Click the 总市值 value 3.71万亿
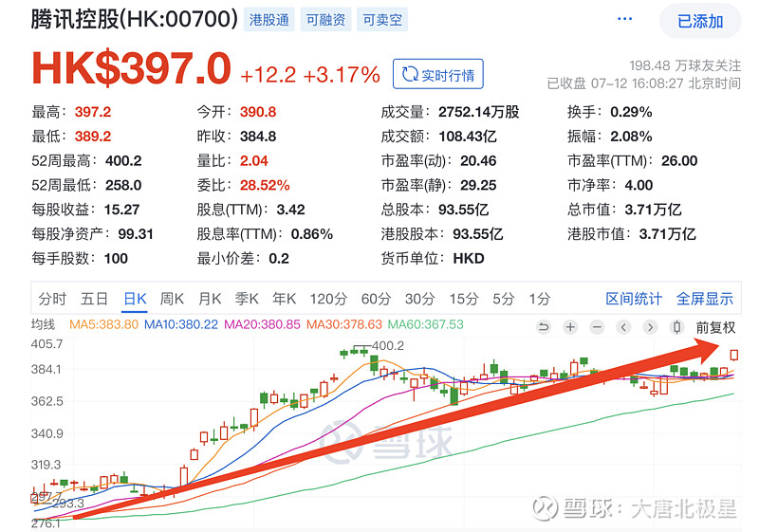 pyautogui.click(x=653, y=210)
